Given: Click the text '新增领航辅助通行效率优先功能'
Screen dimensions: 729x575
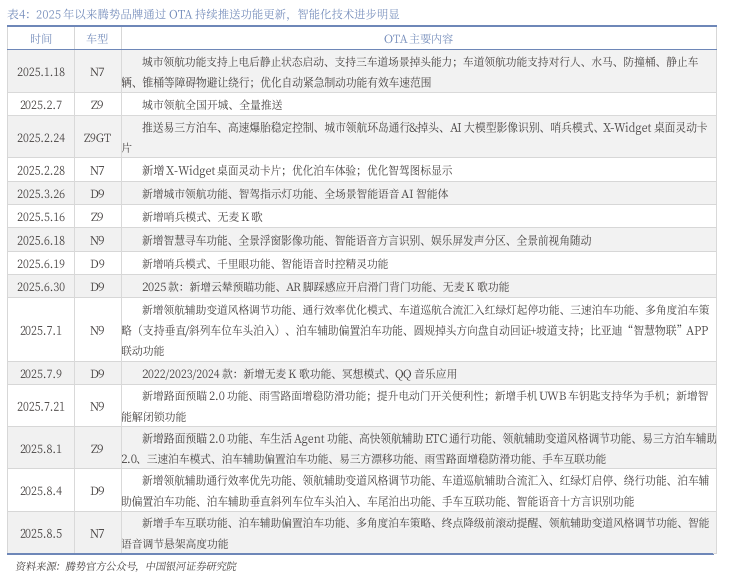Looking at the screenshot, I should (217, 480).
